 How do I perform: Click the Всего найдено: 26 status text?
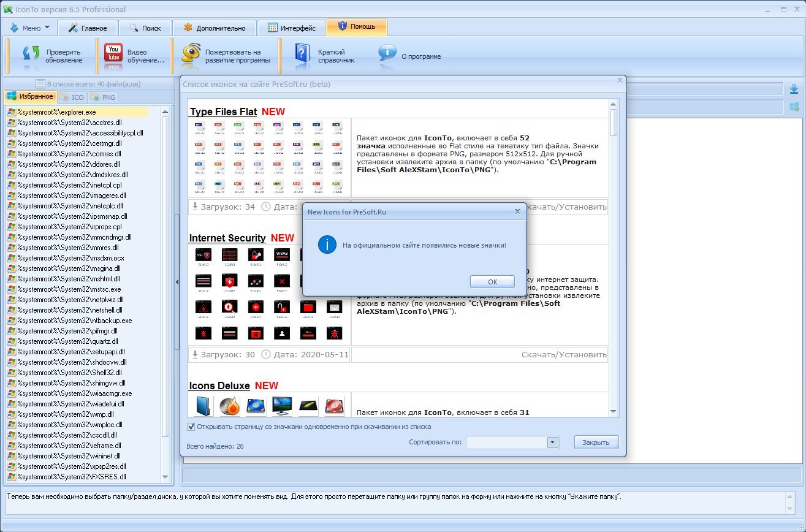click(215, 446)
